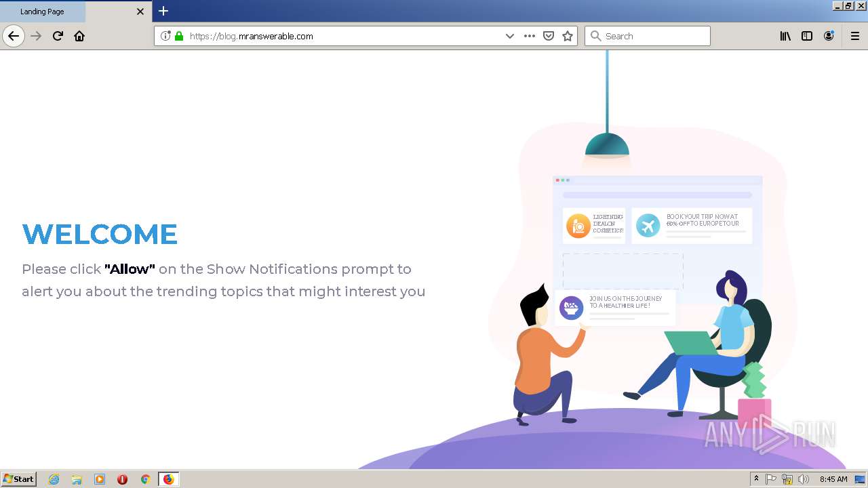Open Action Center flag icon

tap(771, 479)
